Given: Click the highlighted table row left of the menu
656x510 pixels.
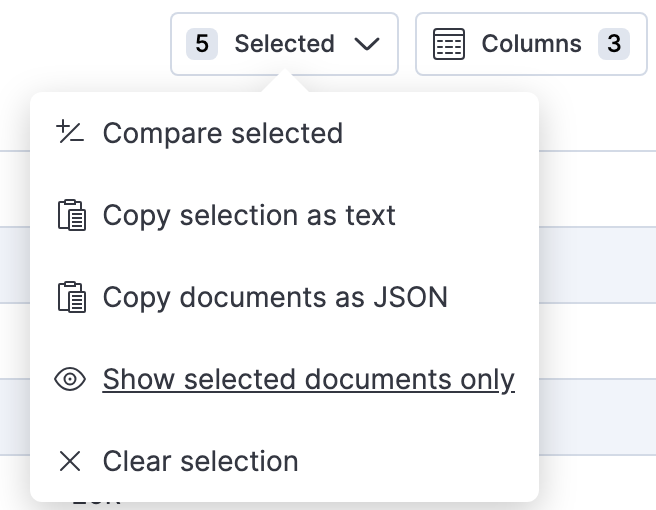Looking at the screenshot, I should click(14, 265).
